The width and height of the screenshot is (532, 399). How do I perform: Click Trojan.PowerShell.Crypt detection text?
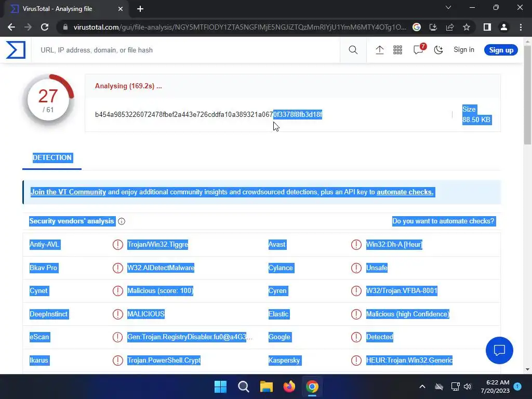[x=164, y=360]
